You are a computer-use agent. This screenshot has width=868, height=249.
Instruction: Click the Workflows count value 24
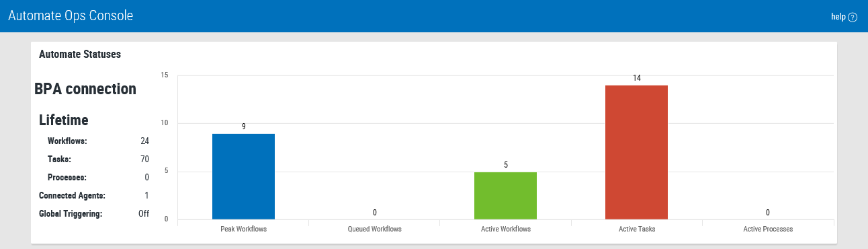pos(144,141)
